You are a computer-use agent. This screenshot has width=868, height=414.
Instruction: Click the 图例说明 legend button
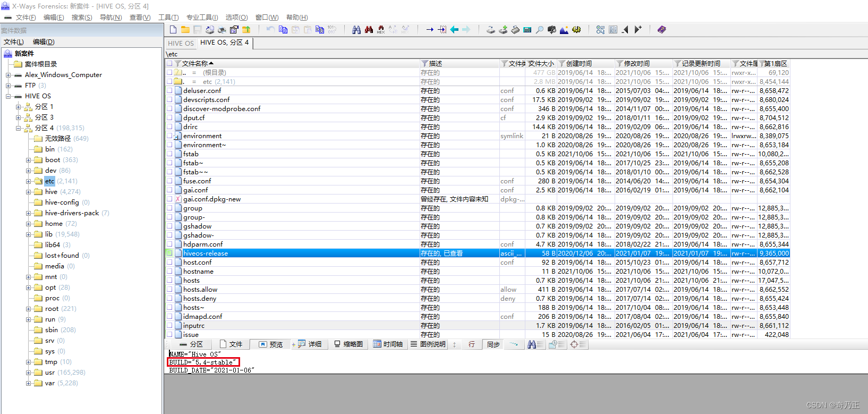point(428,344)
